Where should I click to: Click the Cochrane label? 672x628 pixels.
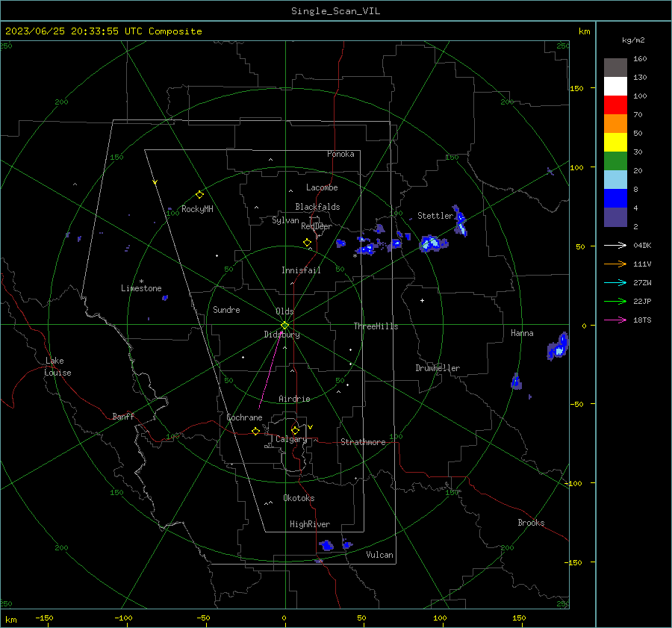(244, 417)
